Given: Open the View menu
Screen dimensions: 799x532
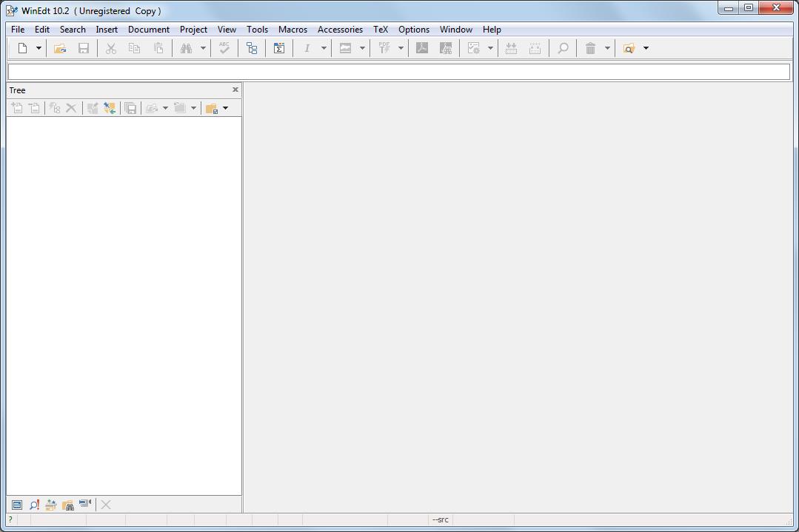Looking at the screenshot, I should click(227, 30).
